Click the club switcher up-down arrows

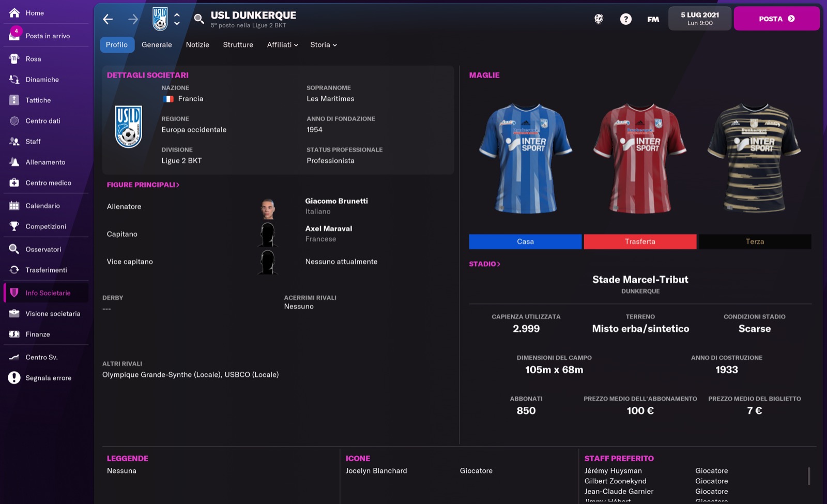pos(177,19)
